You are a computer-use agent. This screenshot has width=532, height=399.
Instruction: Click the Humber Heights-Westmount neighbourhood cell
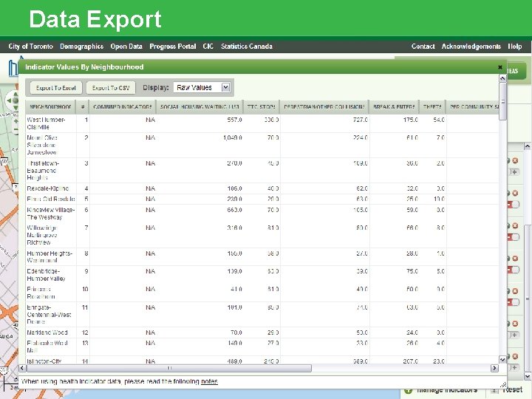click(51, 257)
